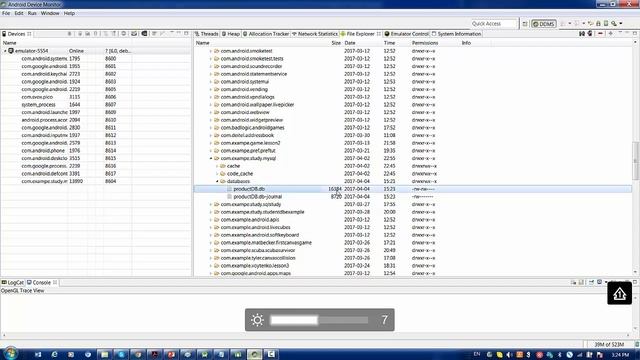Click the plus new folder icon
The height and width of the screenshot is (360, 640).
point(611,34)
